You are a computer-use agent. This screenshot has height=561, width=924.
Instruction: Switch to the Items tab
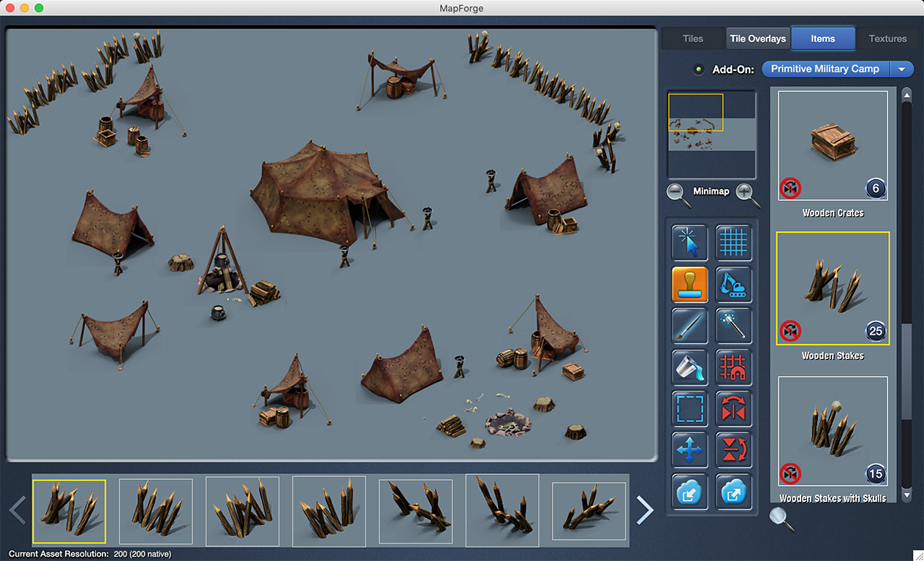[823, 39]
